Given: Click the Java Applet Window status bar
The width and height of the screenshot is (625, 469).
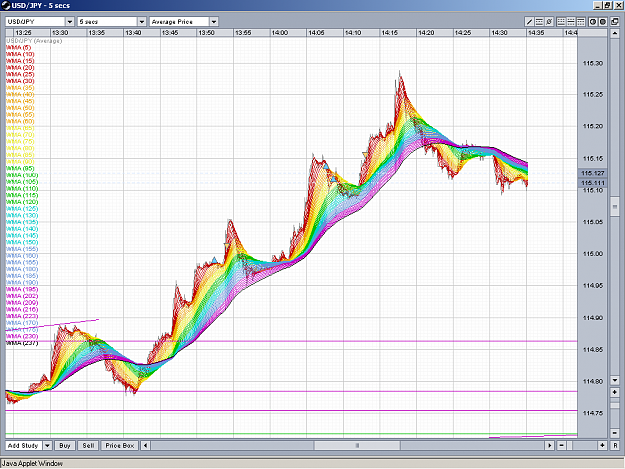Looking at the screenshot, I should 312,463.
